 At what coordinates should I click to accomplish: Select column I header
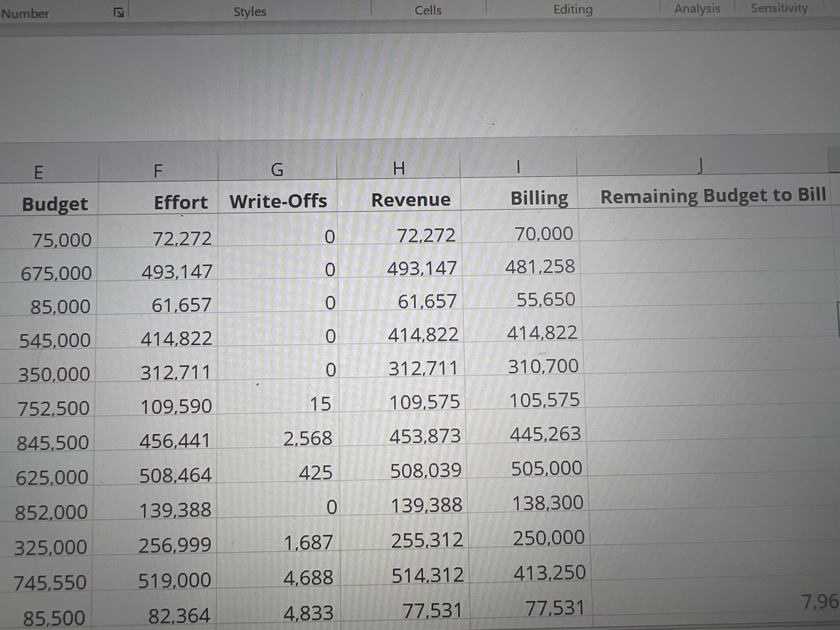tap(518, 167)
